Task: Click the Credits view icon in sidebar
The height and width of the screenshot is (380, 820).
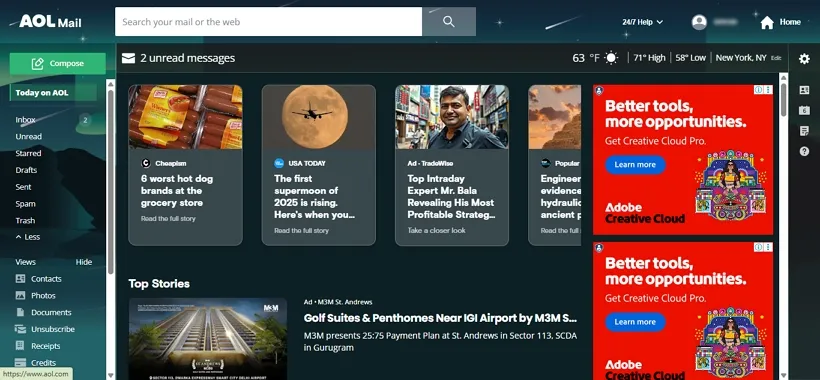Action: [x=20, y=362]
